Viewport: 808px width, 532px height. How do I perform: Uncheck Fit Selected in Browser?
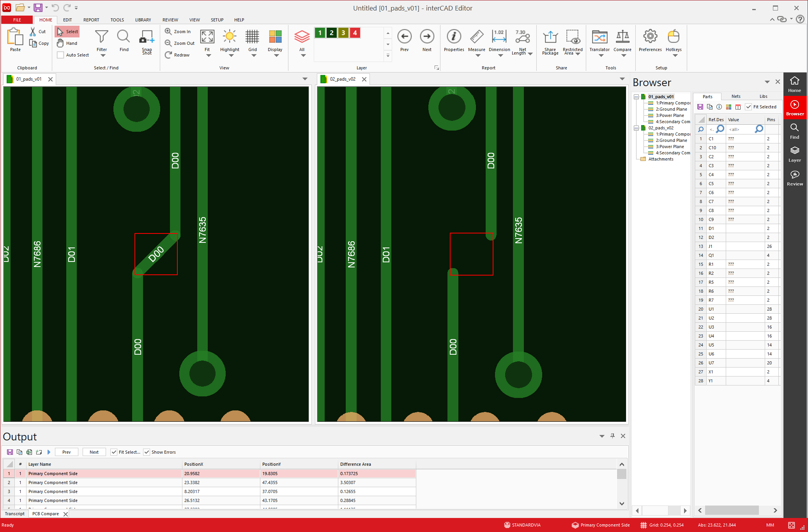click(x=748, y=107)
